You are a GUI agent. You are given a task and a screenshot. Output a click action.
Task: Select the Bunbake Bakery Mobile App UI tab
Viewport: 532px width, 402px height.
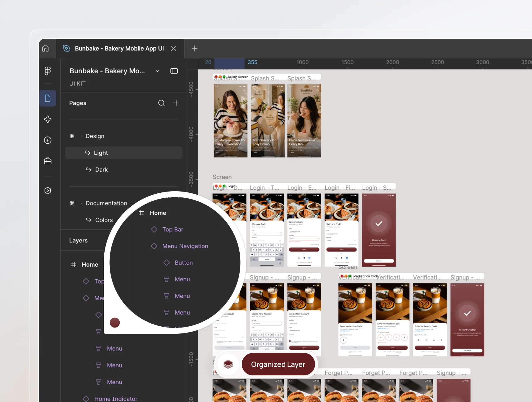coord(119,48)
